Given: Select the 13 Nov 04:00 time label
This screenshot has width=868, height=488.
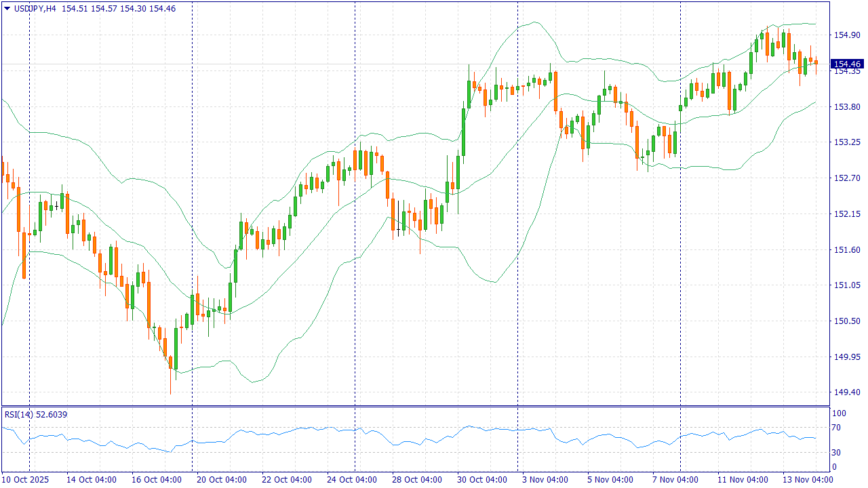Looking at the screenshot, I should (807, 479).
